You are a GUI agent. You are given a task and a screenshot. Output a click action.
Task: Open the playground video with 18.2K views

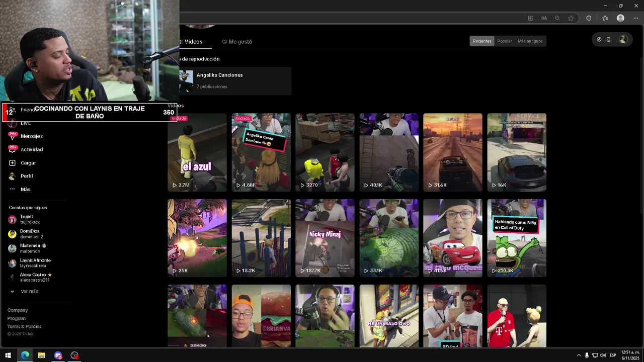tap(261, 238)
